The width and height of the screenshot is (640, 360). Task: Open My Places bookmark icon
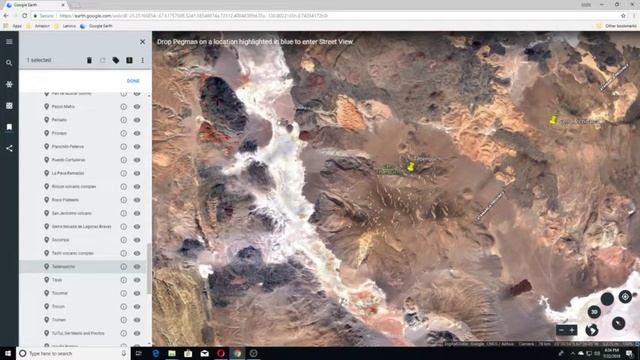9,127
